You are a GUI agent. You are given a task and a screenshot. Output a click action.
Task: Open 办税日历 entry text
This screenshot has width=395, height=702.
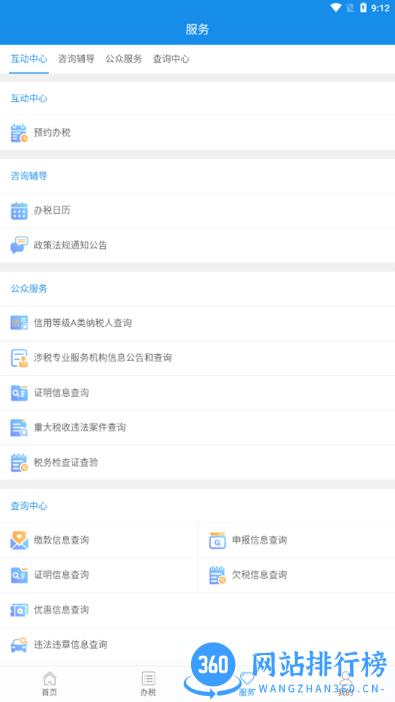(x=52, y=210)
